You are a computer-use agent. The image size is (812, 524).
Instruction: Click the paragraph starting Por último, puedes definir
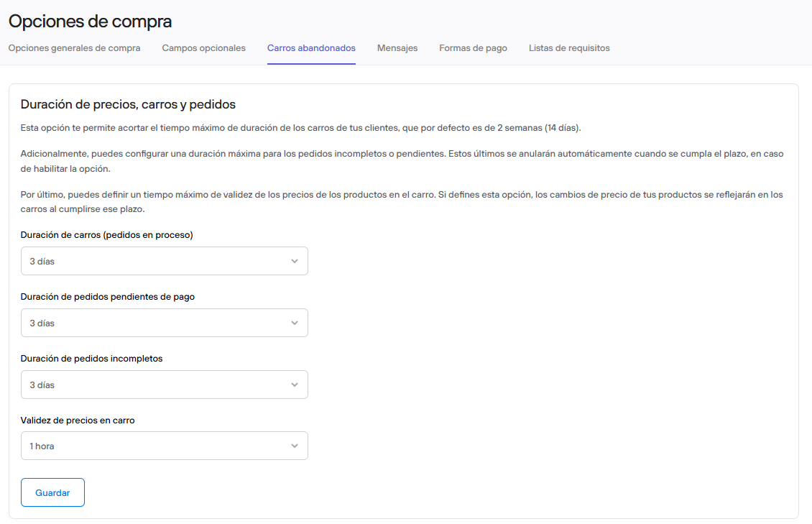pos(402,202)
